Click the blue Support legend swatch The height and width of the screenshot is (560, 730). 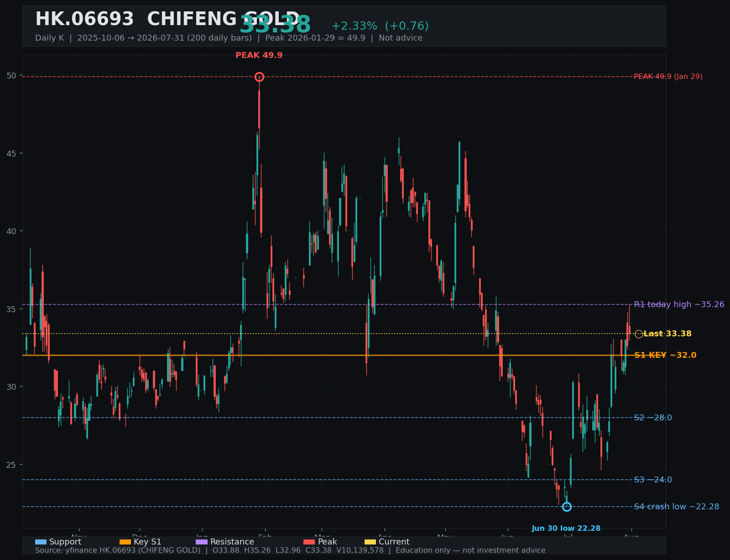point(41,542)
